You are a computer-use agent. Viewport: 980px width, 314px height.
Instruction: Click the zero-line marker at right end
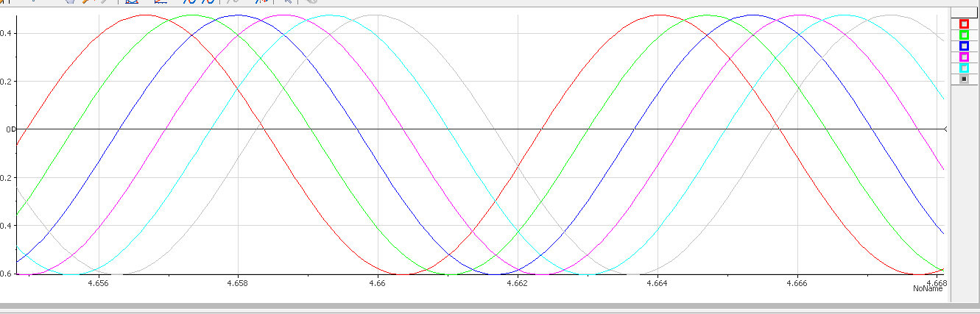click(x=945, y=129)
